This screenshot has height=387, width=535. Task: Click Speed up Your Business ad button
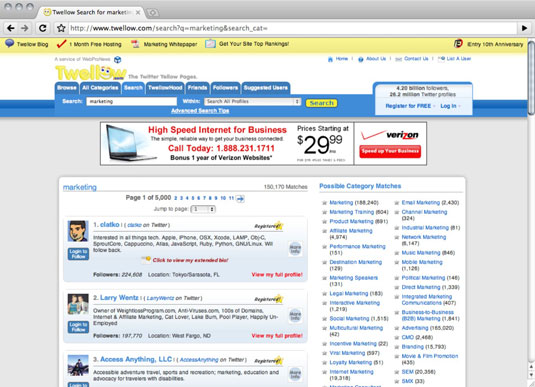[x=390, y=151]
